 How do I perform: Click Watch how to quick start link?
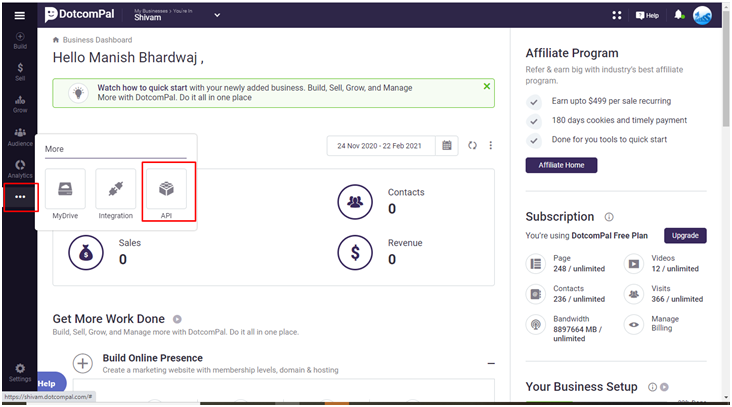[142, 88]
